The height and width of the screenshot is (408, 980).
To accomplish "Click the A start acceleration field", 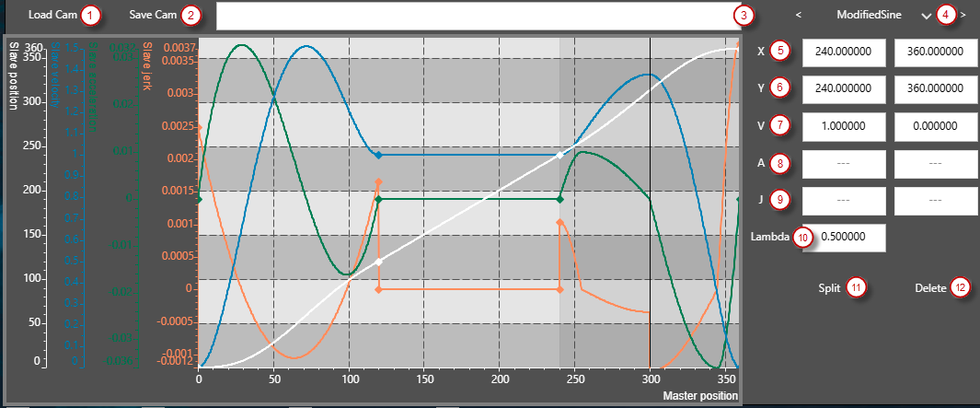I will (843, 163).
